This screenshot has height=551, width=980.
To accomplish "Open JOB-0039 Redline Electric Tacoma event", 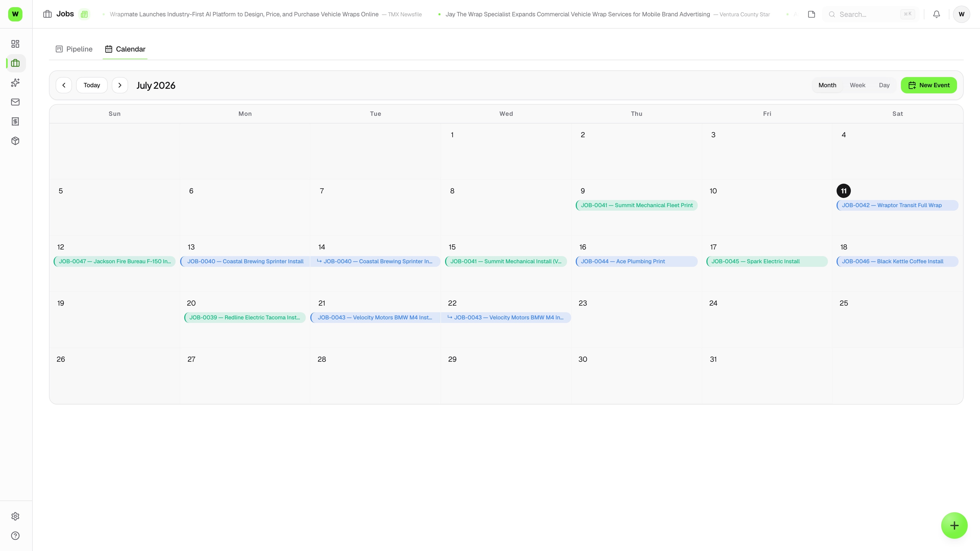I will pos(245,318).
